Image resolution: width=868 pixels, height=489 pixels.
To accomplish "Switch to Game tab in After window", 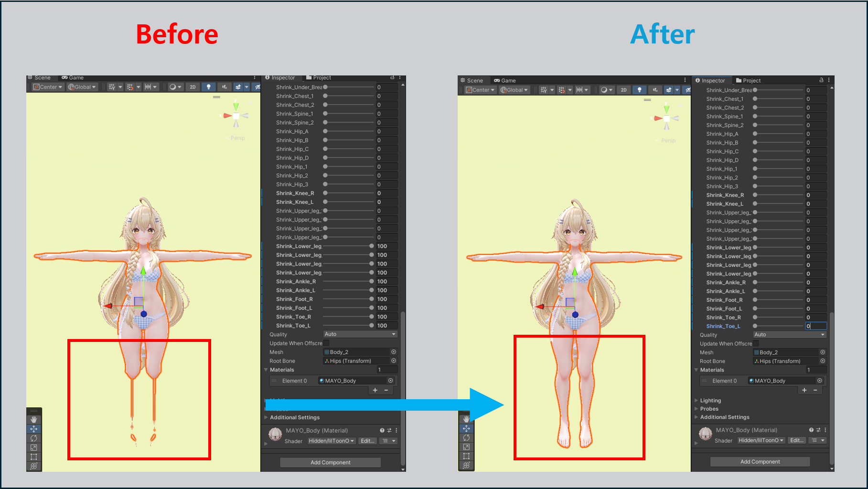I will (x=505, y=80).
